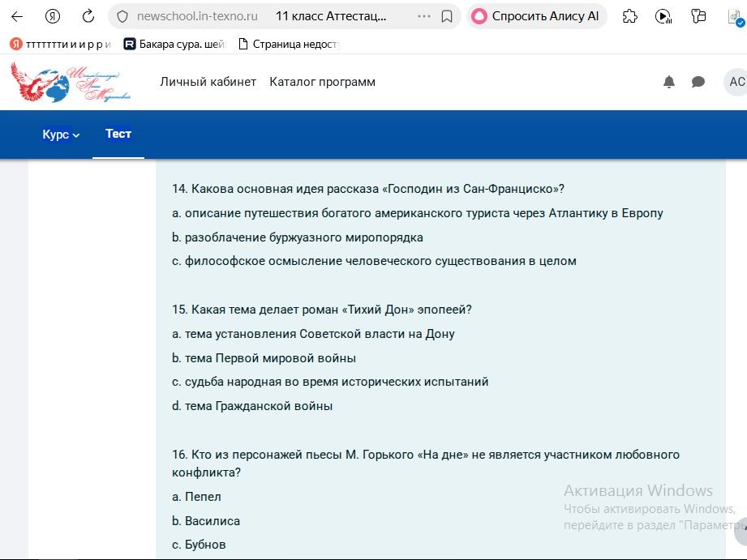Viewport: 747px width, 560px height.
Task: Click the newschool.in-texno.ru address field
Action: (197, 17)
